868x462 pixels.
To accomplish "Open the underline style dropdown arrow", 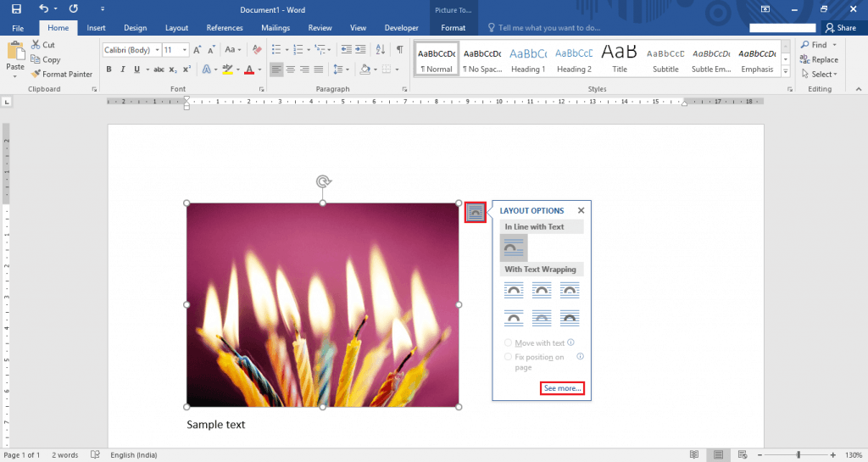I will click(x=147, y=70).
